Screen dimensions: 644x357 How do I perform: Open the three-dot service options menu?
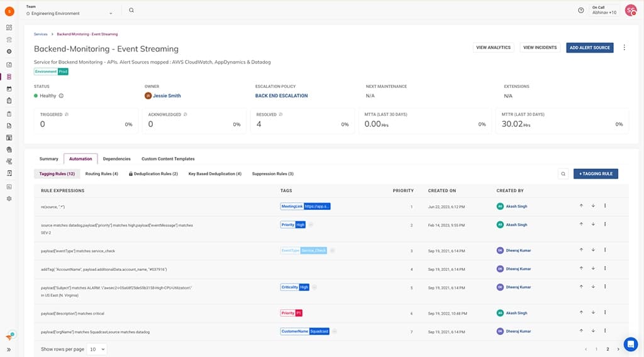(x=625, y=48)
